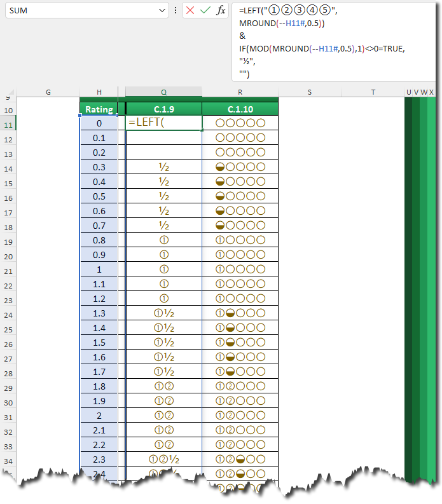The width and height of the screenshot is (442, 504).
Task: Click the C.1.9 header cell
Action: [x=163, y=109]
